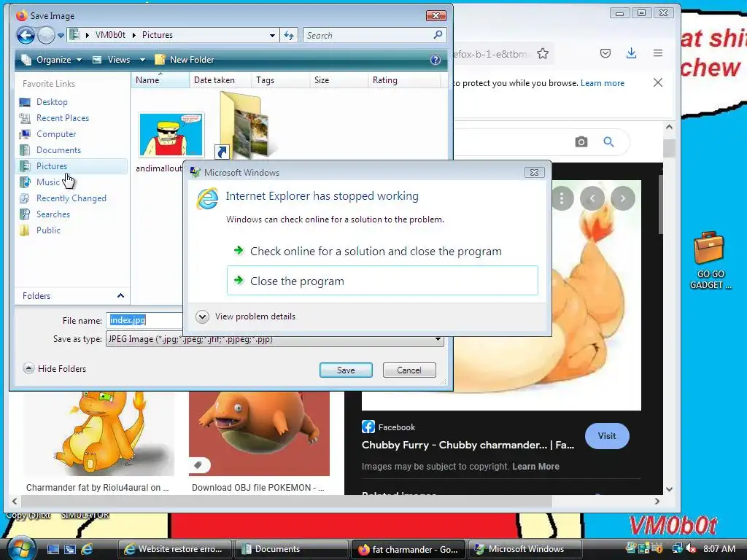This screenshot has width=747, height=560.
Task: Open the Windows Start menu
Action: (20, 548)
